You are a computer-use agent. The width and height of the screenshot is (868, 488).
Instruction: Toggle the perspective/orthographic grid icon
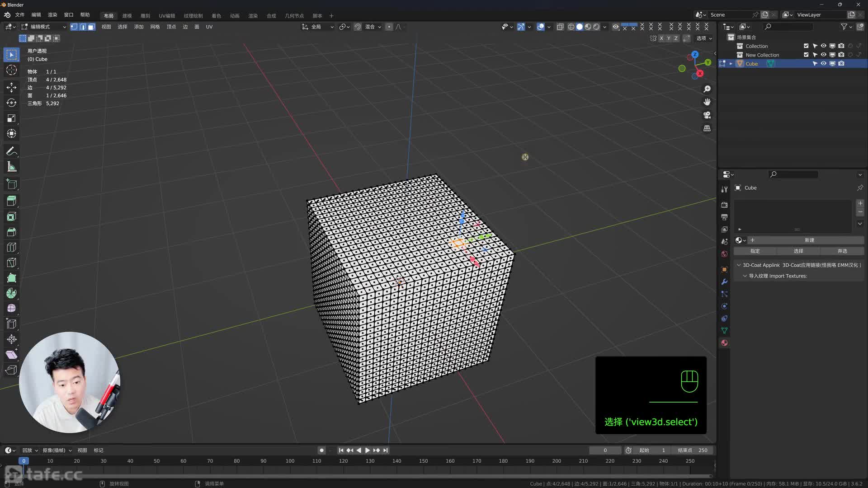707,128
